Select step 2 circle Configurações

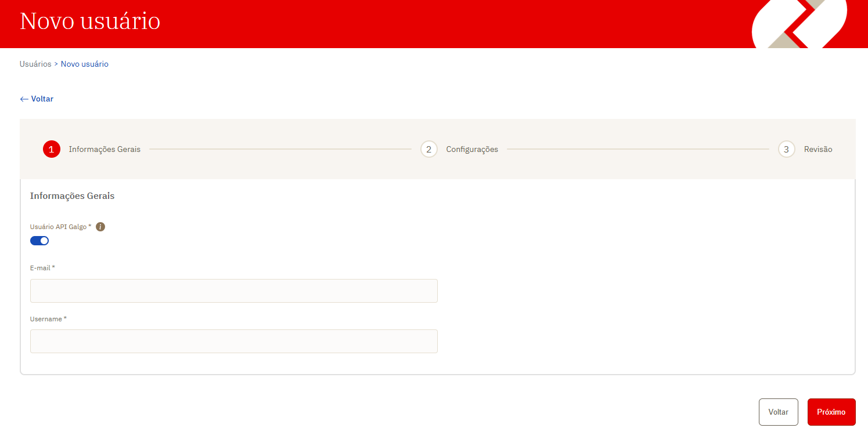click(x=428, y=150)
